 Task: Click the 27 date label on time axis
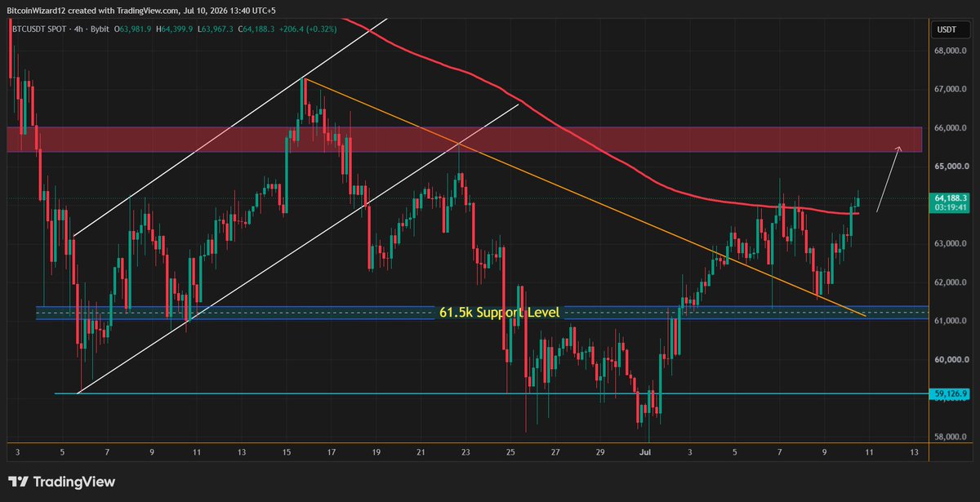point(555,451)
